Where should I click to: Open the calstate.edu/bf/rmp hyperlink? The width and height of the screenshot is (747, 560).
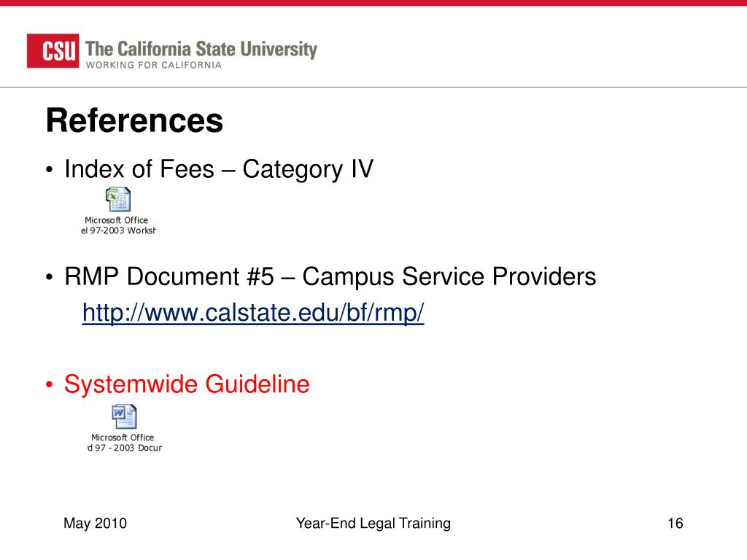coord(253,313)
